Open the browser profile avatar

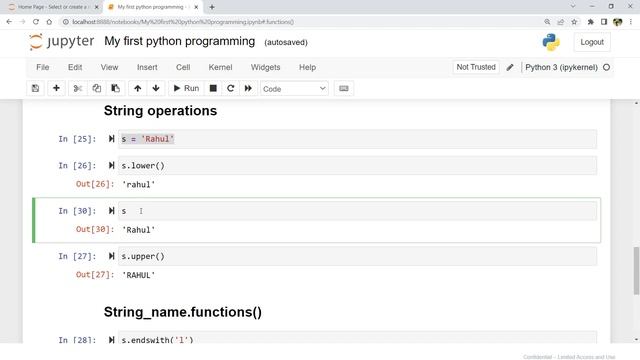click(x=618, y=22)
